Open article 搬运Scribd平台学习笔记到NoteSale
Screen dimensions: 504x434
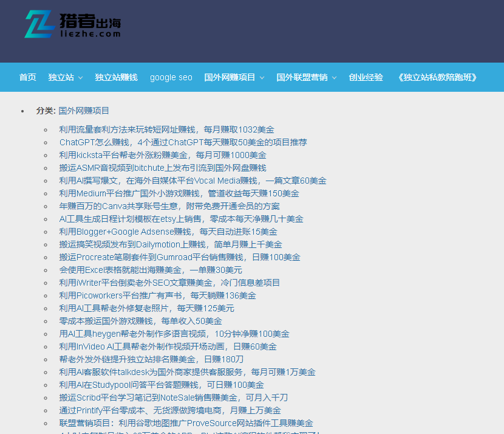click(x=174, y=398)
